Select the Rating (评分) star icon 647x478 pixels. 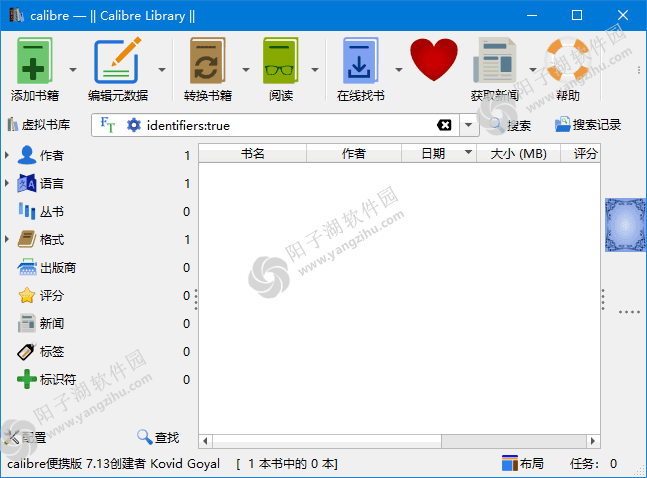point(27,296)
